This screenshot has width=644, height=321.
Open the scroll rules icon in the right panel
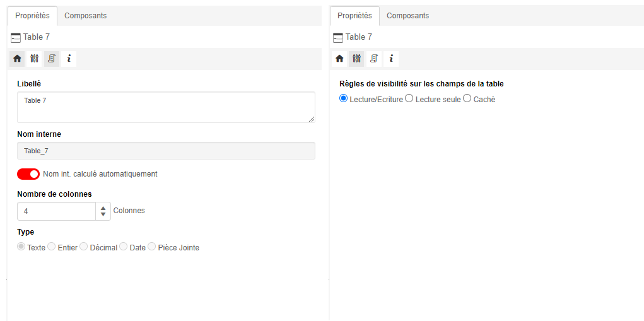(x=374, y=59)
